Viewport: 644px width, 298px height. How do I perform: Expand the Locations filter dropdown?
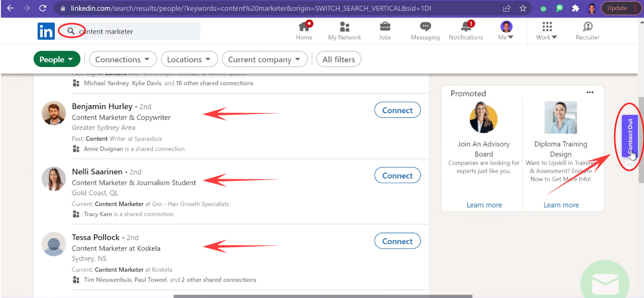click(x=189, y=59)
